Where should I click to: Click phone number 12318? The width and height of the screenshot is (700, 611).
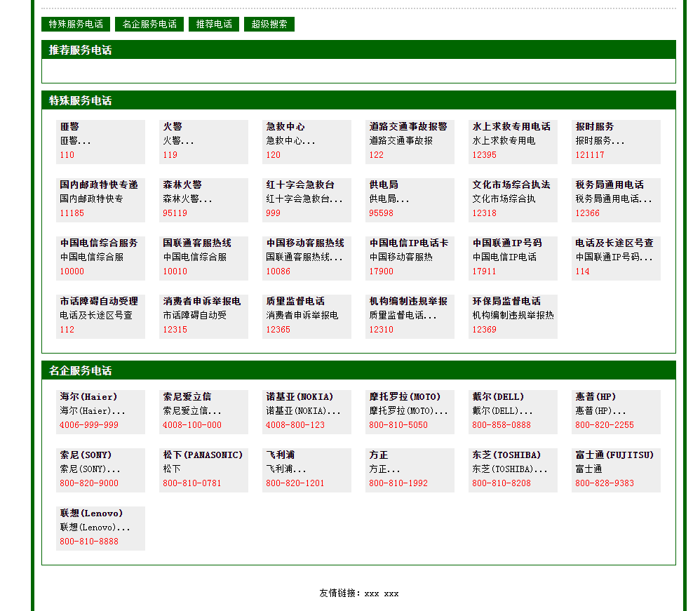(x=485, y=213)
